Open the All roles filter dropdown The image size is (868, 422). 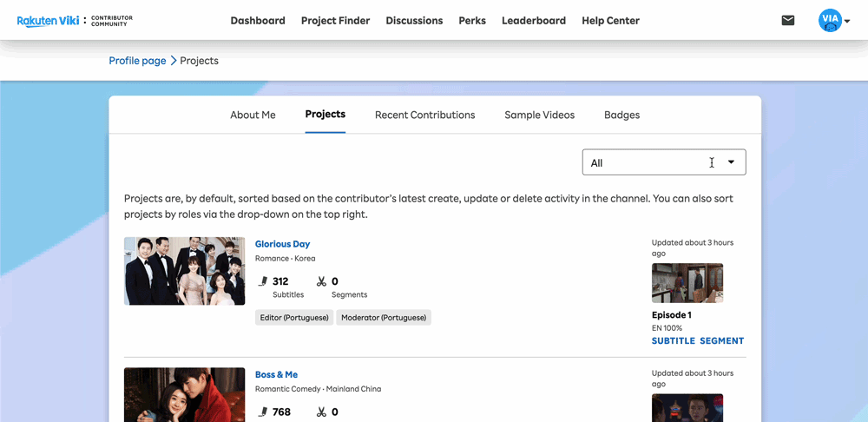664,162
